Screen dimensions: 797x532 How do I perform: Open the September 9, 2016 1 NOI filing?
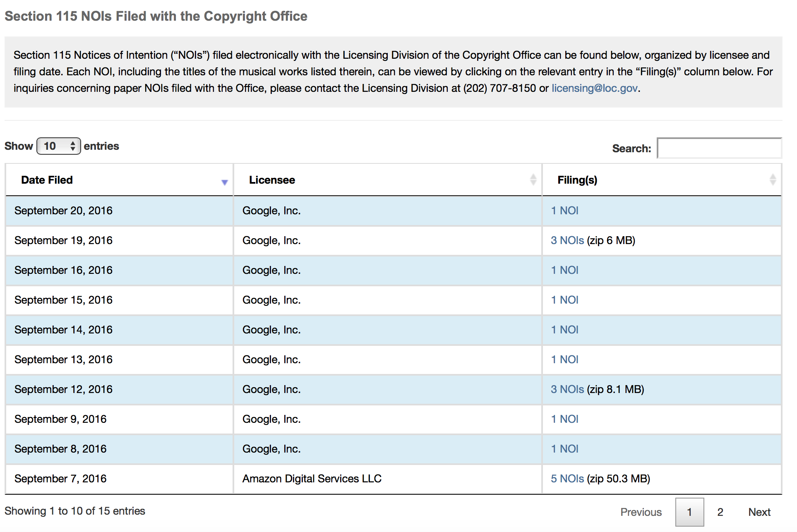coord(564,419)
